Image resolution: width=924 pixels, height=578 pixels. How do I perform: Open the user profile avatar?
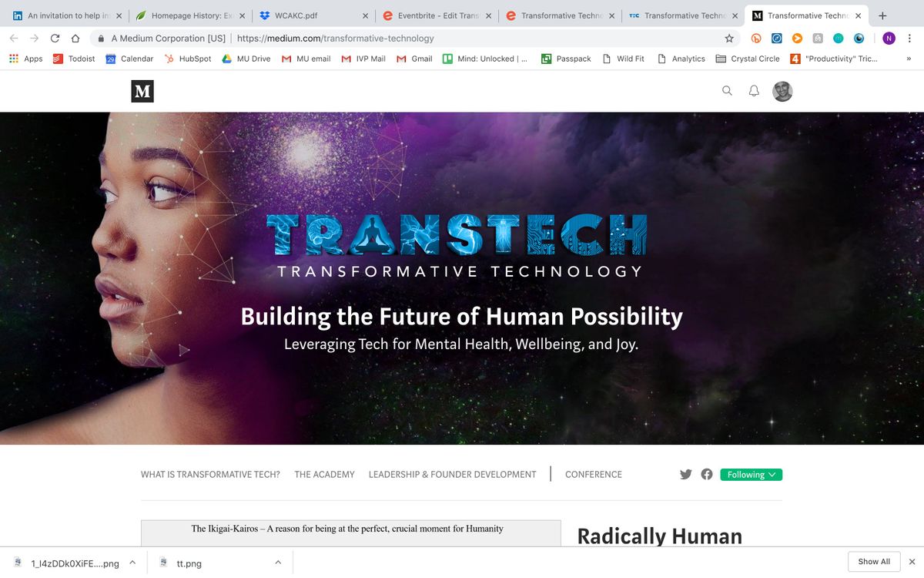782,91
